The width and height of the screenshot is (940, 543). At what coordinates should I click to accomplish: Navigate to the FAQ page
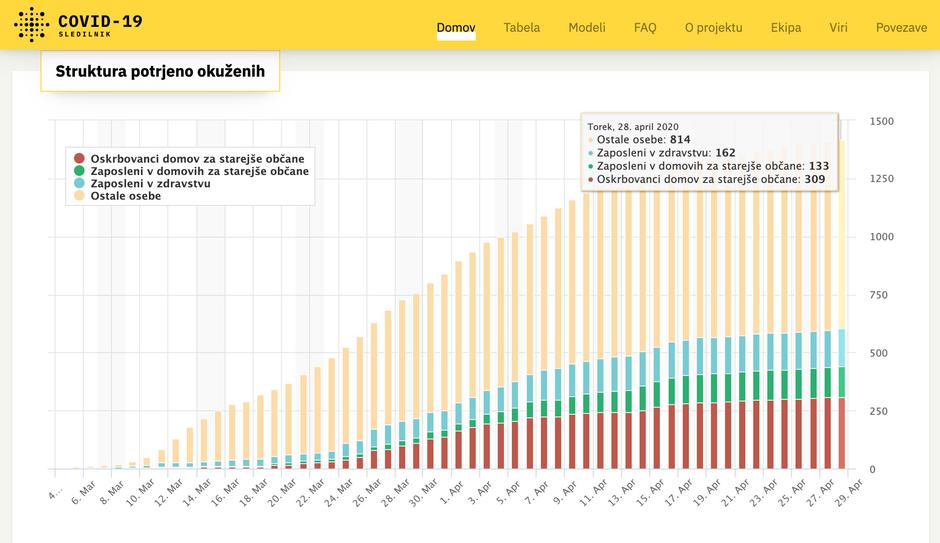pos(645,28)
